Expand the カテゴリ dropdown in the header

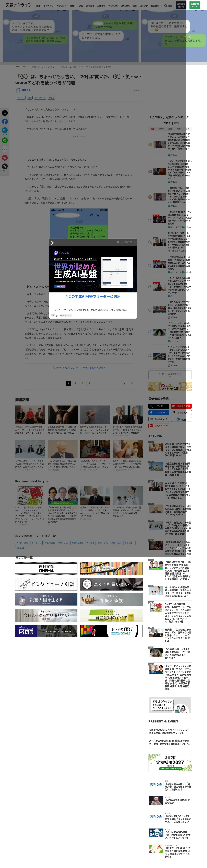[x=62, y=6]
